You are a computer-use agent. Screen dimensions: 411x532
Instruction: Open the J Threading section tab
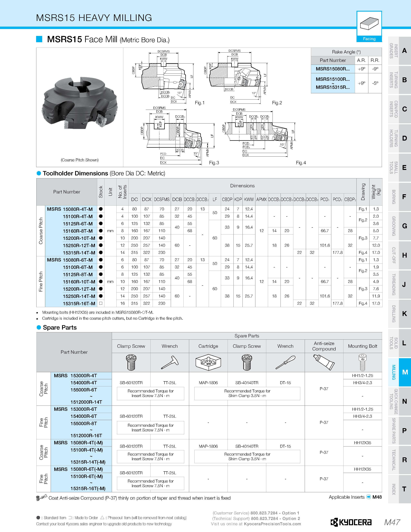coord(399,285)
